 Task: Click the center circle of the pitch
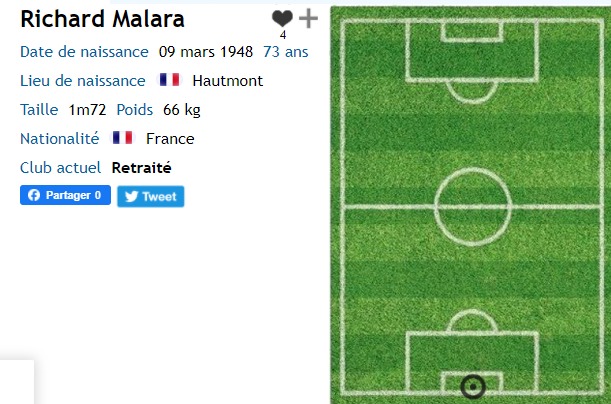pyautogui.click(x=473, y=207)
